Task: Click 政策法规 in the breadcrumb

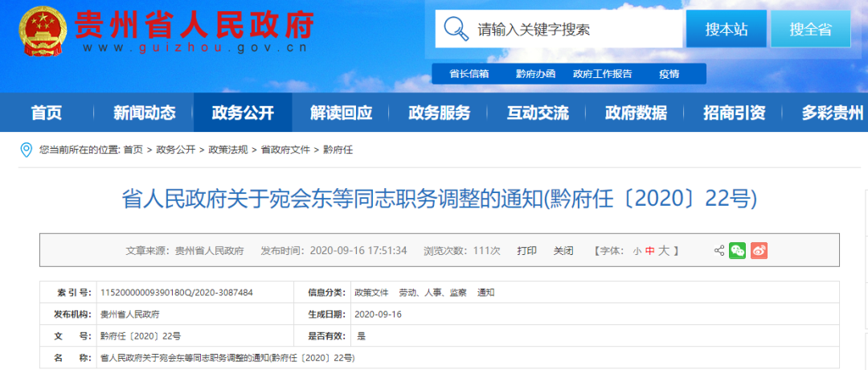Action: tap(228, 150)
